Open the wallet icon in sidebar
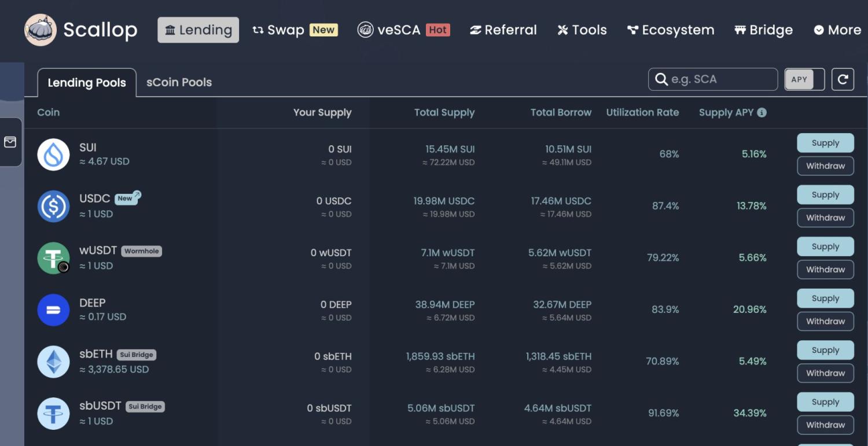The width and height of the screenshot is (868, 446). click(x=10, y=142)
